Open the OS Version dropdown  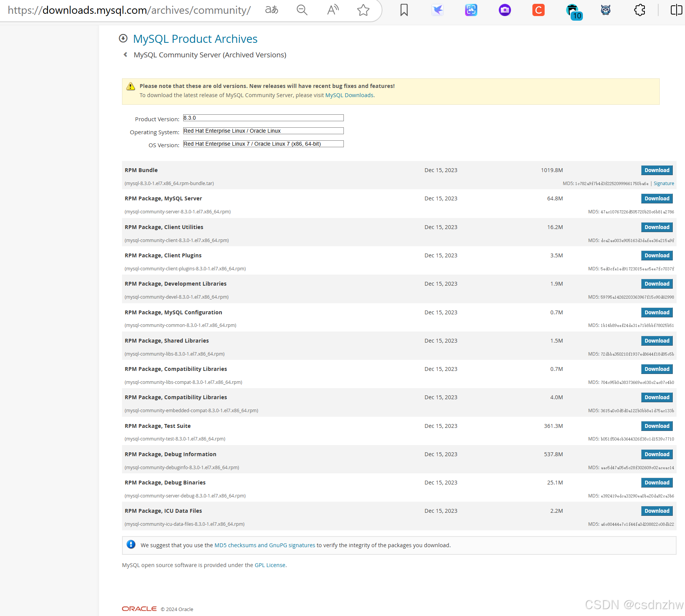pos(263,144)
